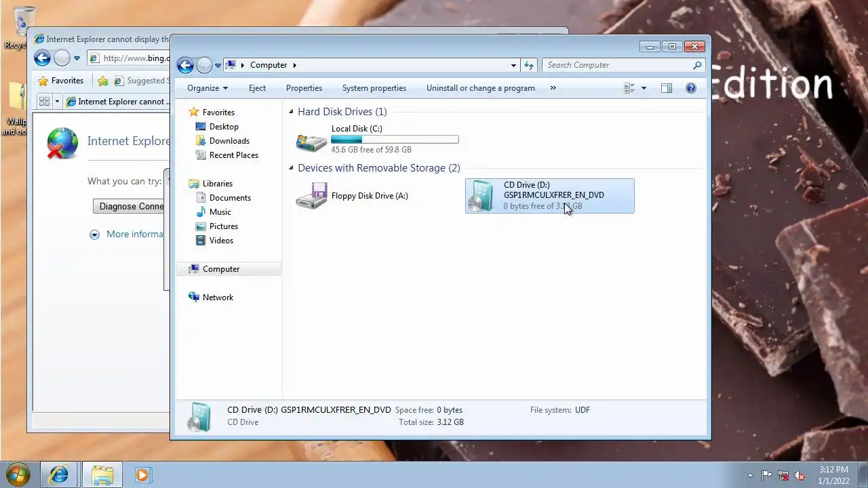Select the Internet Explorer cannot display tab

pyautogui.click(x=117, y=102)
